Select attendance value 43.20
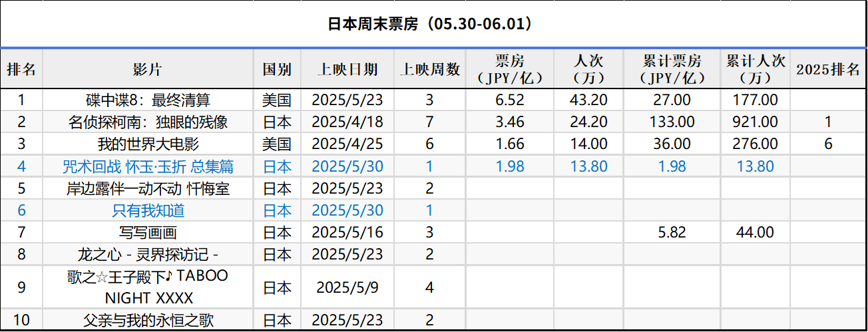Viewport: 868px width, 332px height. pos(588,100)
